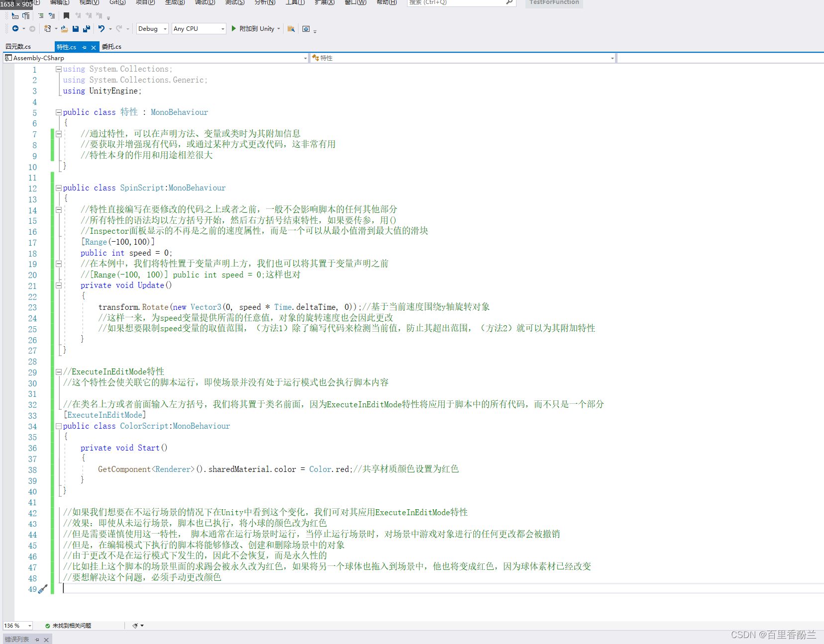Undo the last edit
The height and width of the screenshot is (644, 824).
pyautogui.click(x=102, y=29)
